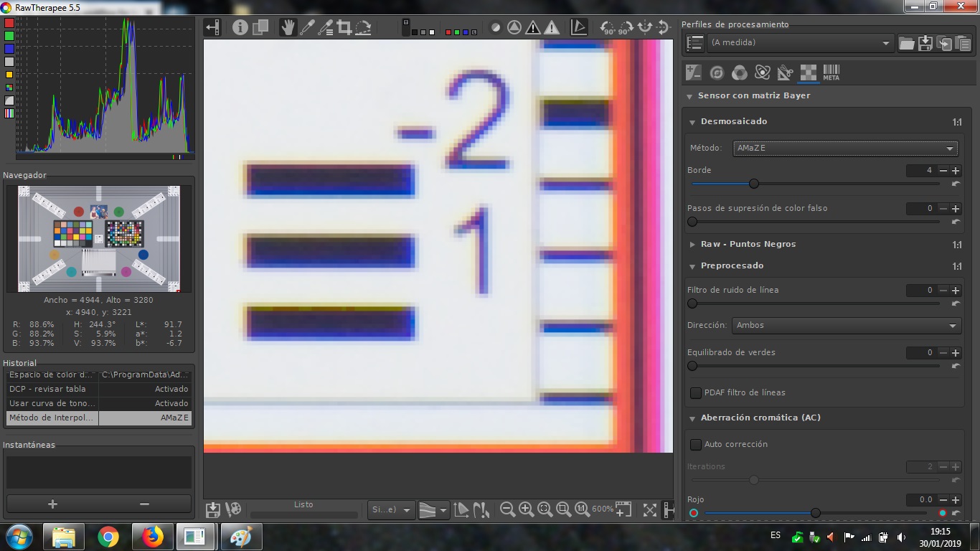The width and height of the screenshot is (980, 551).
Task: Select the Hand navigation tool
Action: click(x=288, y=27)
